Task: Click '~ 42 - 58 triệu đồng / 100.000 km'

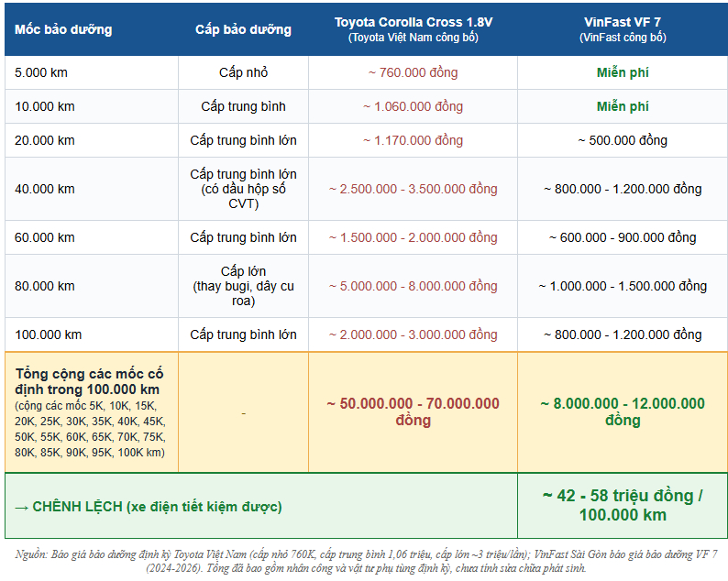Action: tap(623, 505)
